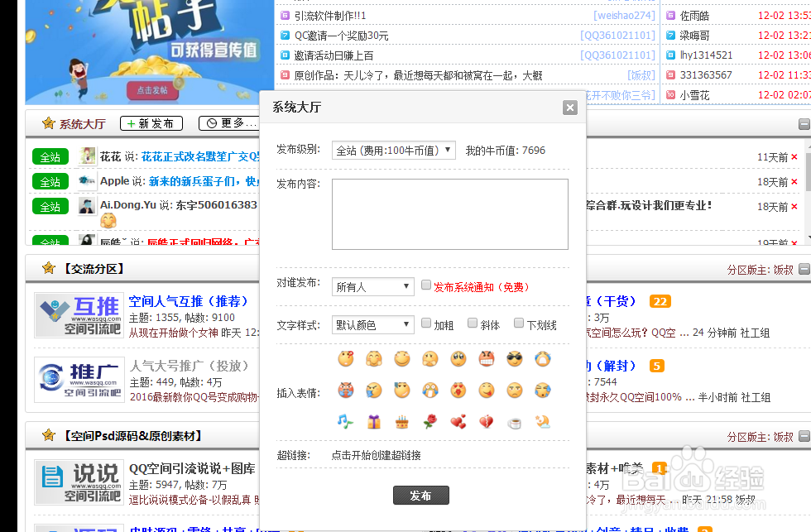The image size is (811, 532).
Task: Insert the wide grinning smile emoji
Action: click(402, 358)
